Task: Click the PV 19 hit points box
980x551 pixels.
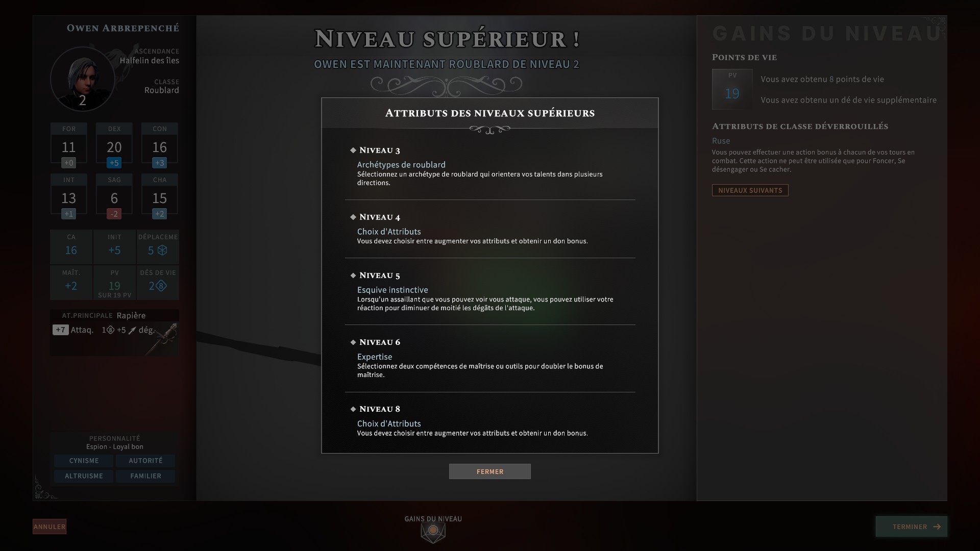Action: 732,89
